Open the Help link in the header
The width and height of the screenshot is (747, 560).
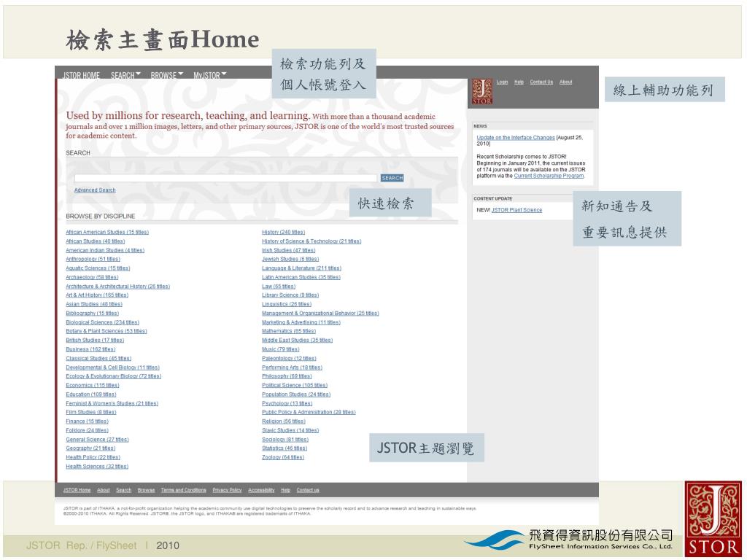519,82
